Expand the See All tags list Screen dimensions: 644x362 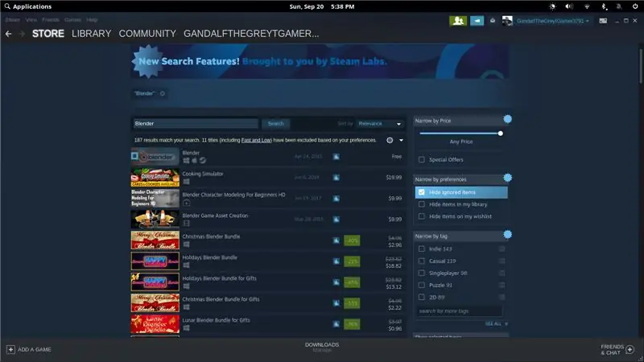(x=497, y=324)
